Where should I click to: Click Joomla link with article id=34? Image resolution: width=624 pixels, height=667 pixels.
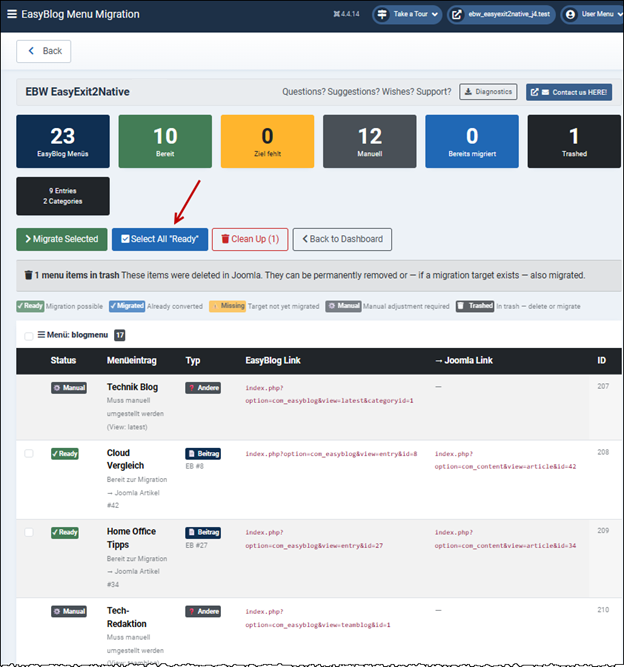(x=505, y=539)
